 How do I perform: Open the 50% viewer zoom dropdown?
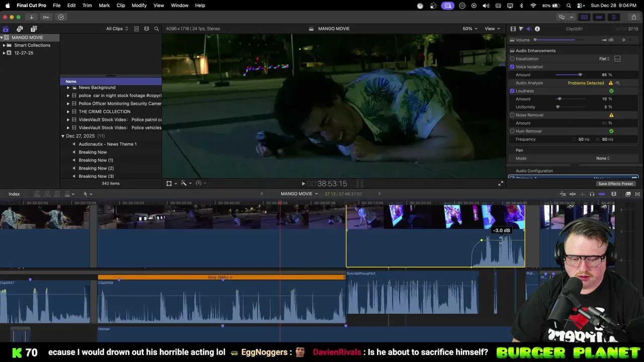click(x=470, y=29)
